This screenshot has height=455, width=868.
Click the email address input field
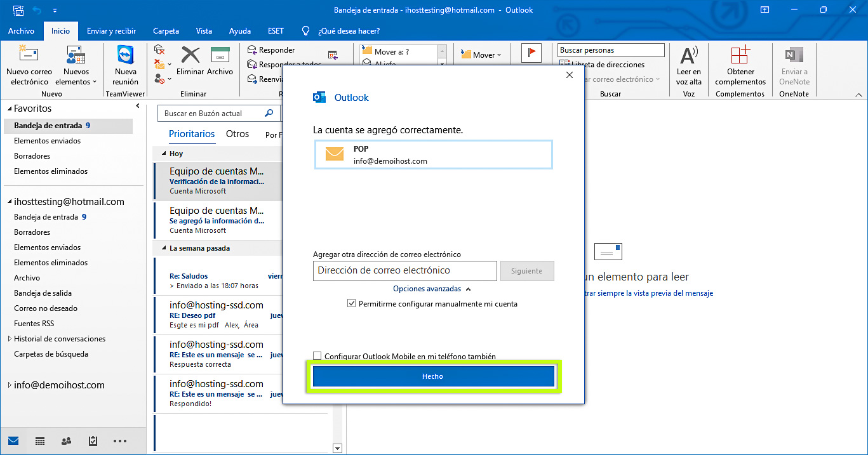[405, 270]
